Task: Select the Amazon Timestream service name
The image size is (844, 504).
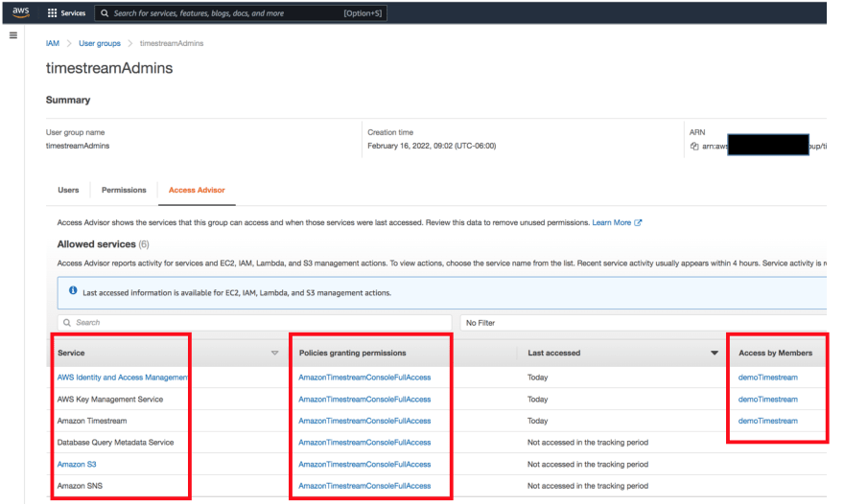Action: point(92,421)
